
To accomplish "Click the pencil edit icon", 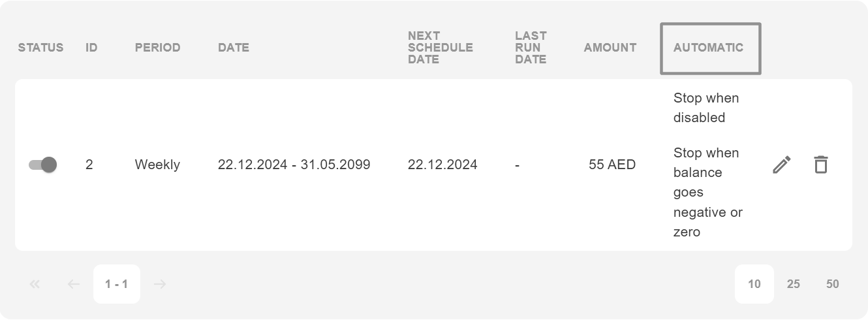I will coord(782,165).
